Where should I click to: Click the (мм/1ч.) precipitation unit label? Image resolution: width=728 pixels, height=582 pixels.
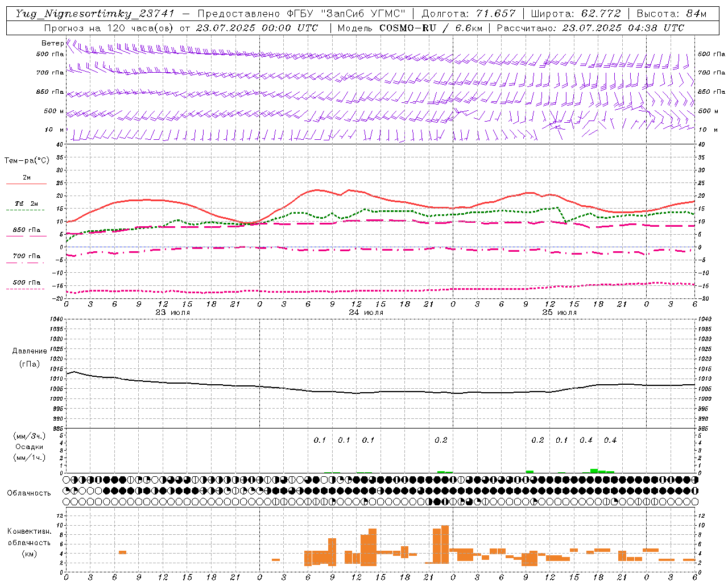pyautogui.click(x=30, y=458)
